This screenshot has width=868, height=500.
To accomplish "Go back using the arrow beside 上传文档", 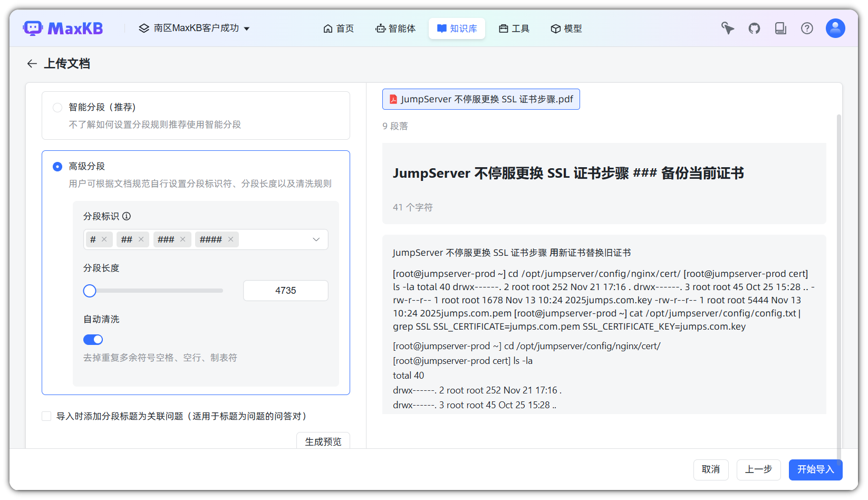I will (x=32, y=64).
